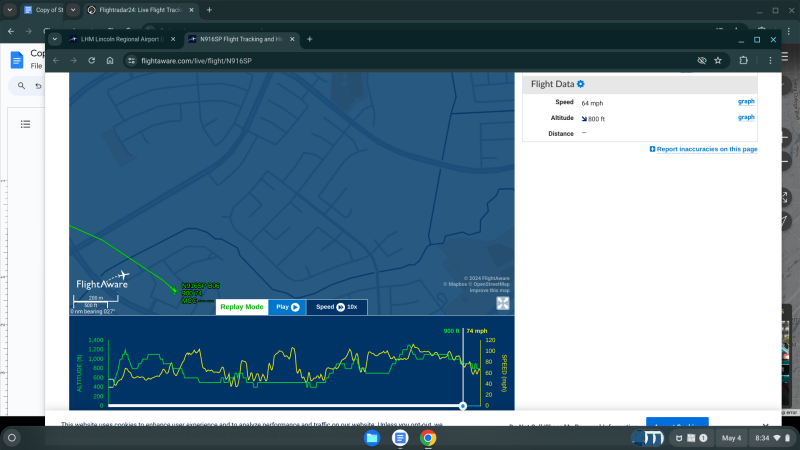Open the Chrome browser menu
Screen dimensions: 800x450
pyautogui.click(x=770, y=60)
